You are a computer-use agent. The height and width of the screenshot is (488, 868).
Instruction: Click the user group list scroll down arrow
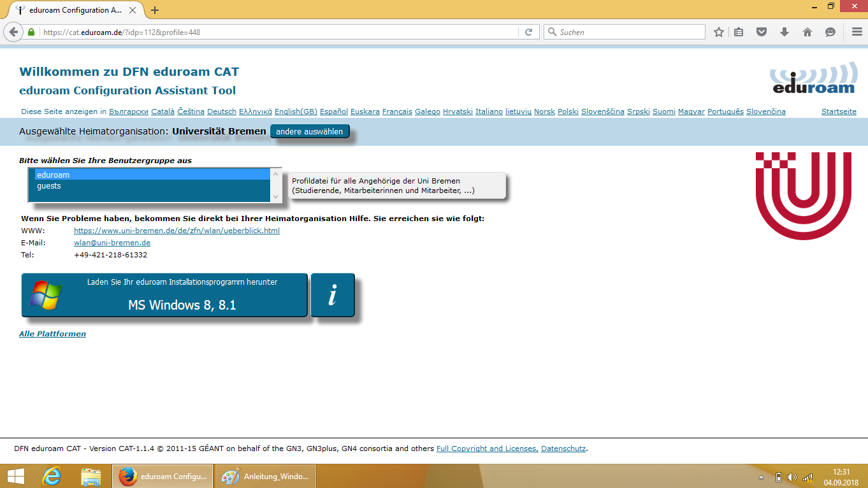coord(276,197)
